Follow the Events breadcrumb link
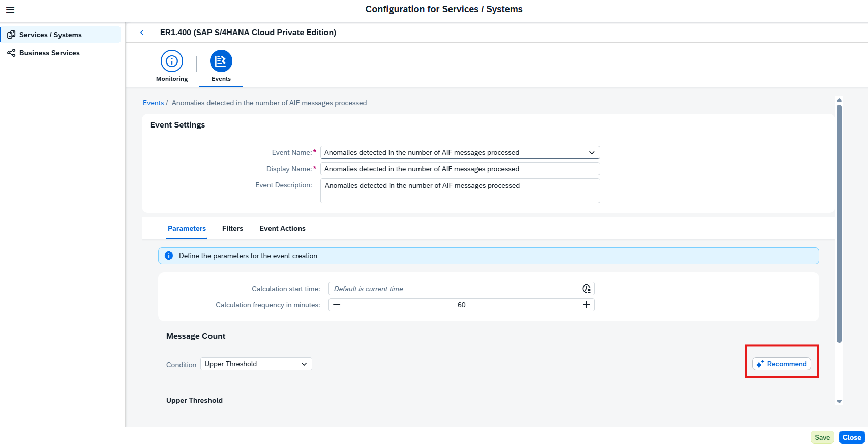The height and width of the screenshot is (445, 868). click(153, 103)
